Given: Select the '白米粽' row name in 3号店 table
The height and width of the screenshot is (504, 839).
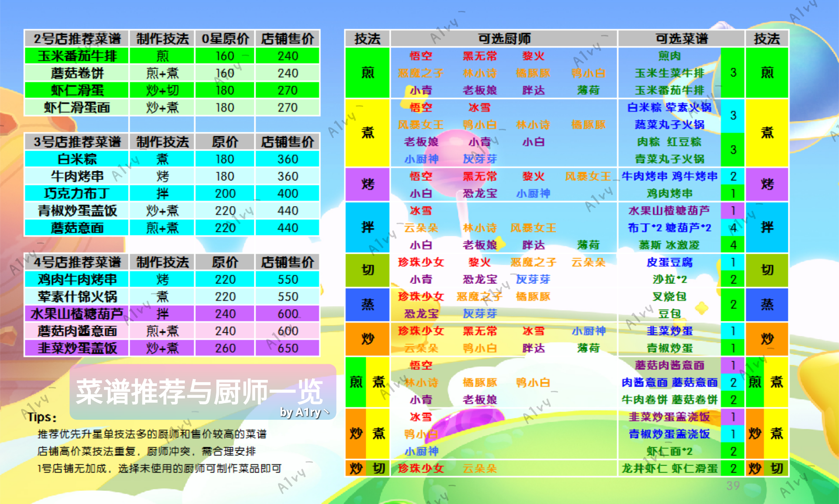Looking at the screenshot, I should (77, 159).
